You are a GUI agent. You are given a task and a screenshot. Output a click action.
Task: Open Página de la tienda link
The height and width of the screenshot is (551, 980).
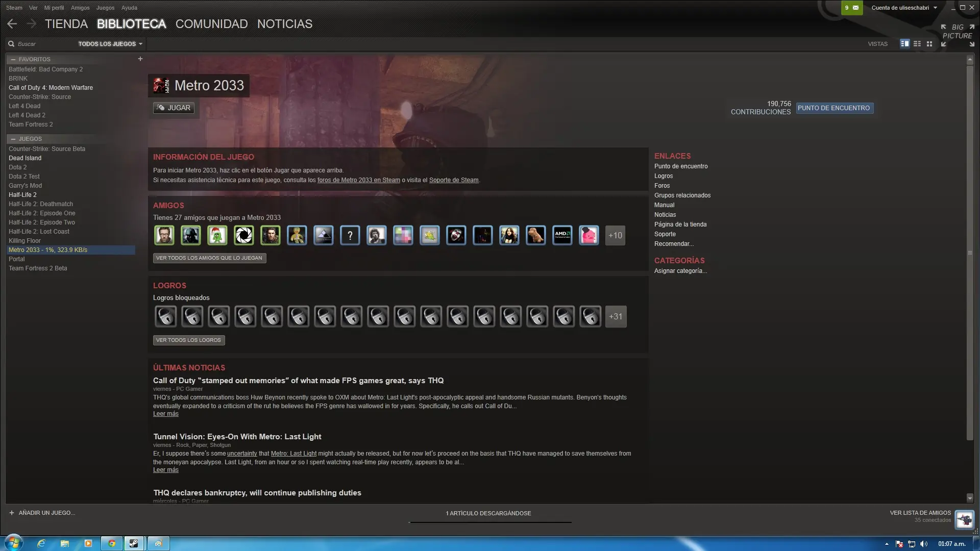click(680, 224)
